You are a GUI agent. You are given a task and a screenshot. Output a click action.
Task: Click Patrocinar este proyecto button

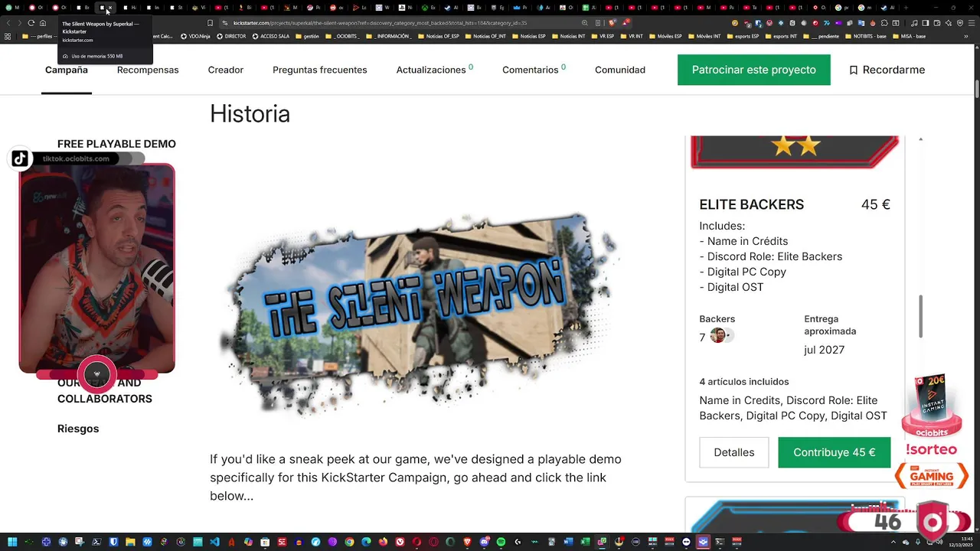(x=754, y=70)
